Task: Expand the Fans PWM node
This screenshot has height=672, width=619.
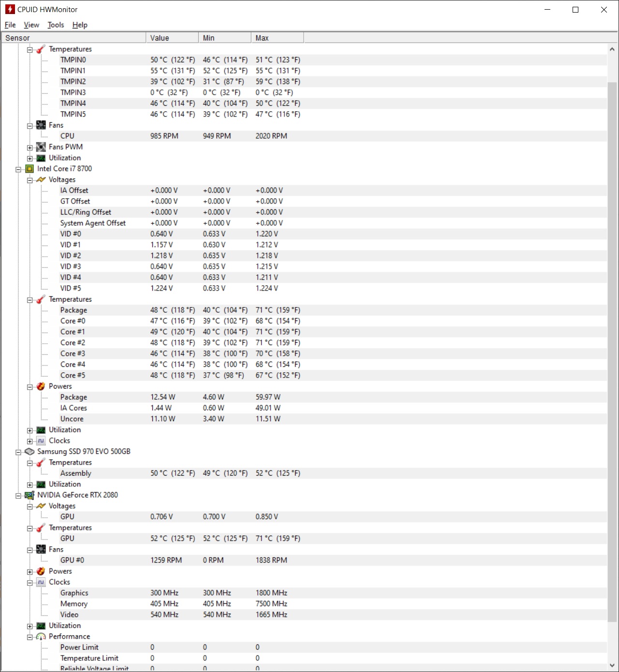Action: (30, 147)
